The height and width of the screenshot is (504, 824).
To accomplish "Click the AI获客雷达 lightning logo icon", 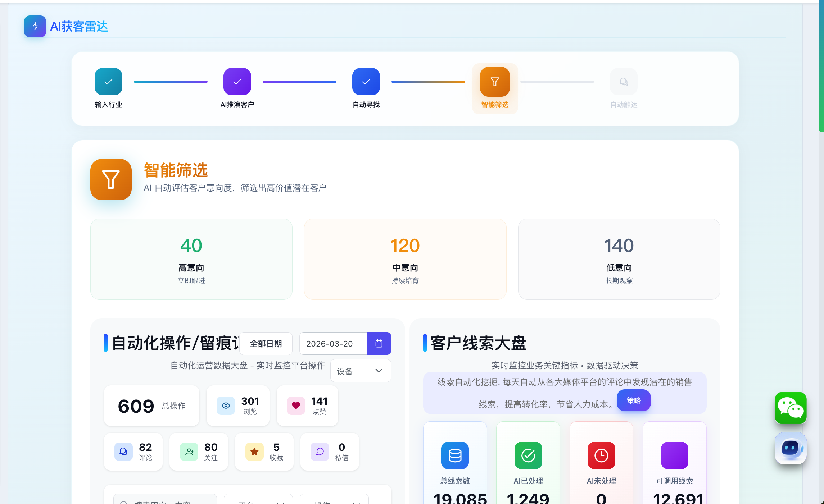I will [35, 26].
